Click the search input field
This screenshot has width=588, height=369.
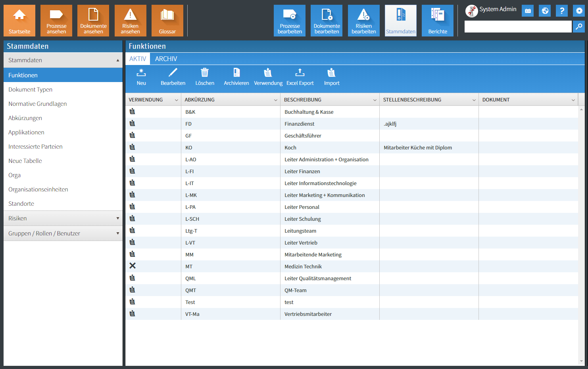pos(518,27)
